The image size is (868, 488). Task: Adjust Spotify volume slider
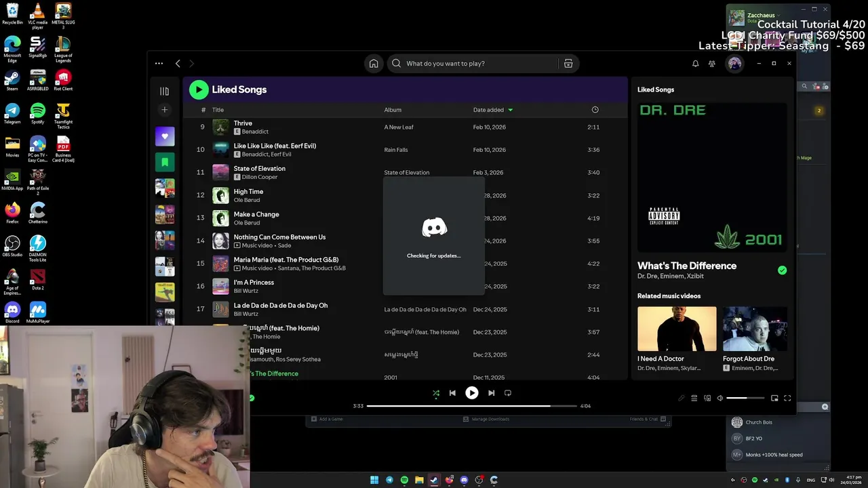(x=745, y=399)
